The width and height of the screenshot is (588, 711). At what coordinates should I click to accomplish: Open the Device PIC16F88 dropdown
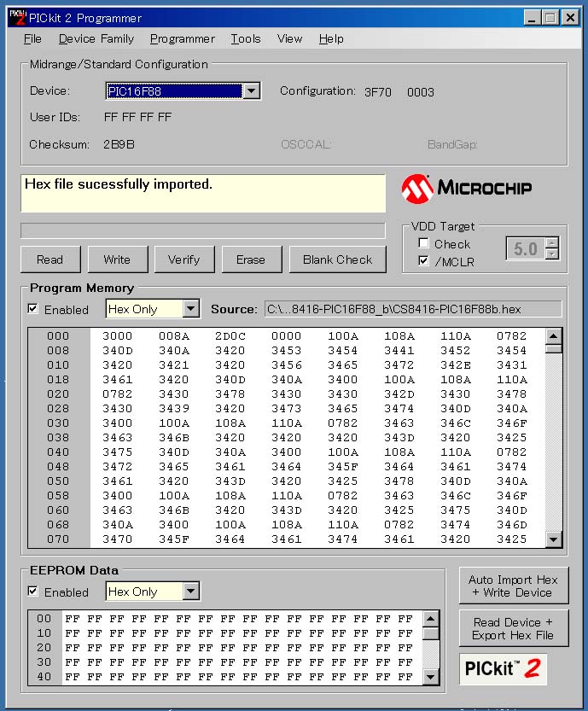(251, 91)
